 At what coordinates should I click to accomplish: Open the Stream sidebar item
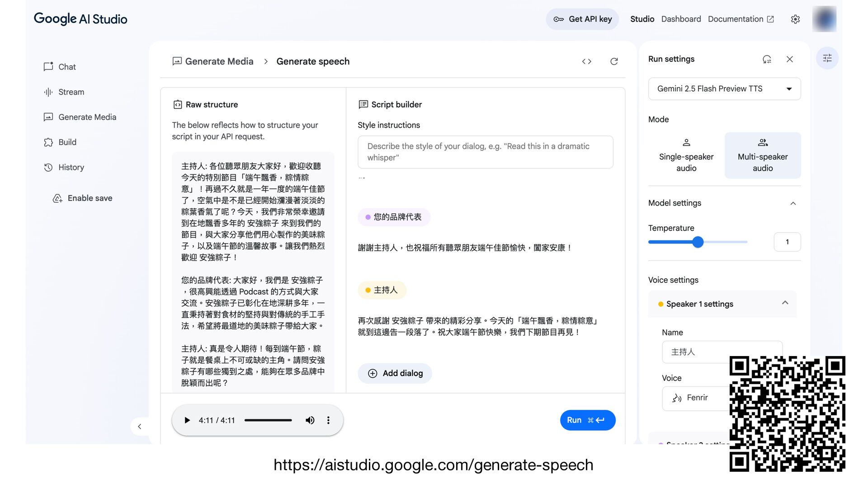point(71,92)
